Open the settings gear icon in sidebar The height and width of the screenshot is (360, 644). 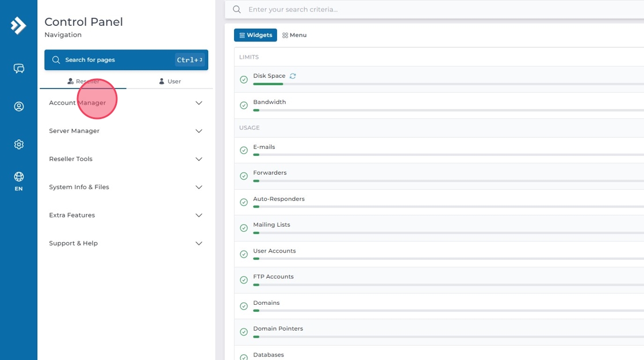click(19, 144)
